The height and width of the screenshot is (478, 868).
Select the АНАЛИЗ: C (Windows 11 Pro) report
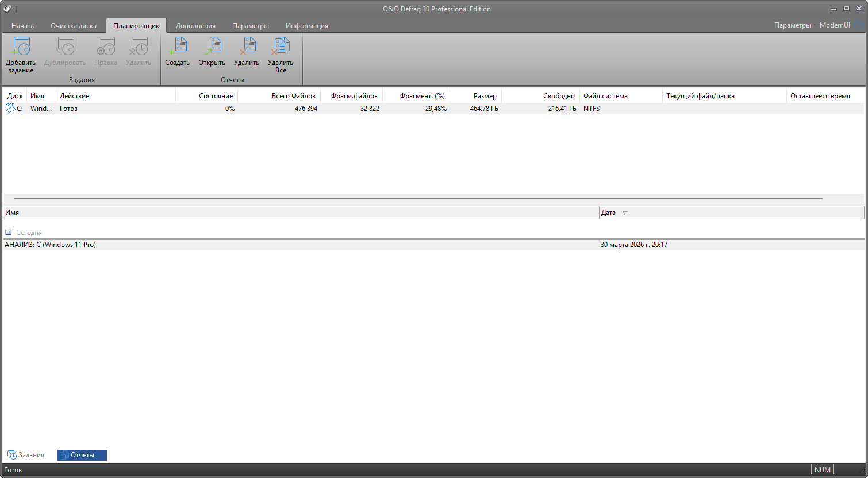pyautogui.click(x=51, y=245)
